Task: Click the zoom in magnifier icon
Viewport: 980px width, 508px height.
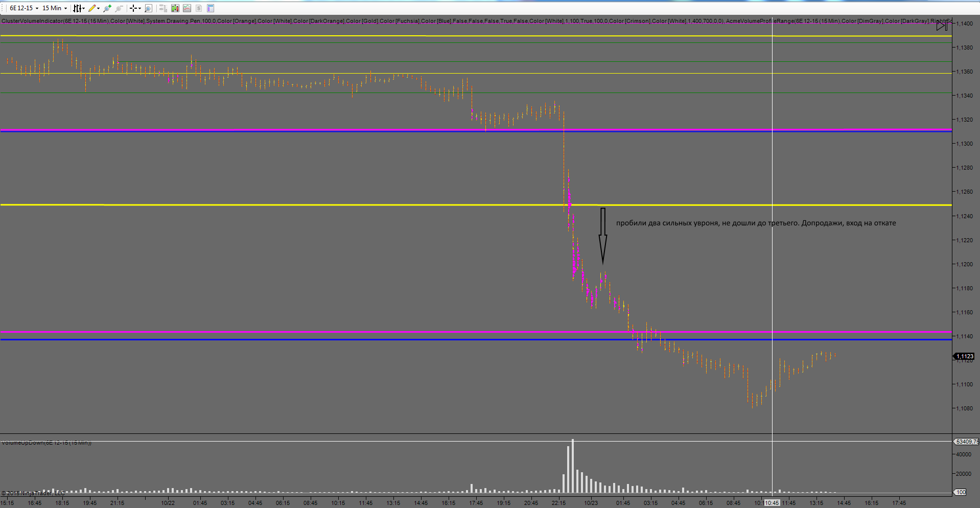Action: point(107,8)
